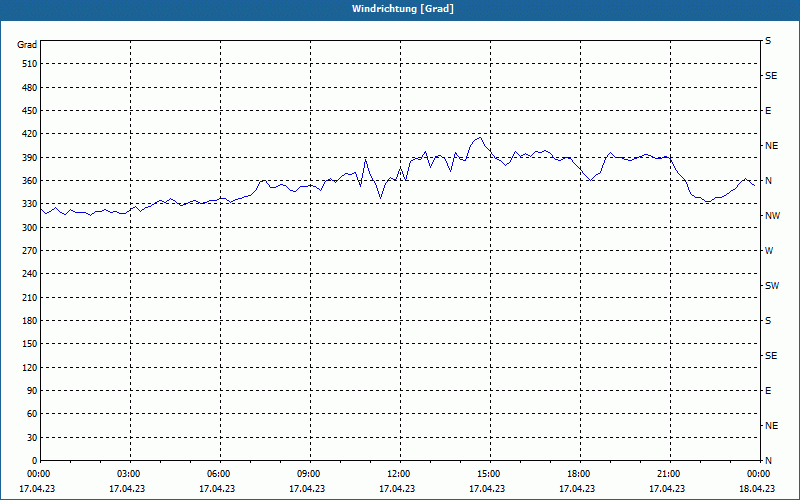
Task: Click the y-axis value 360
Action: [x=30, y=181]
